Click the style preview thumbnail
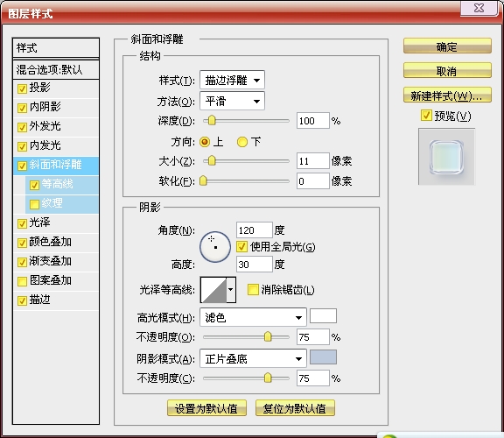504x438 pixels. point(446,157)
